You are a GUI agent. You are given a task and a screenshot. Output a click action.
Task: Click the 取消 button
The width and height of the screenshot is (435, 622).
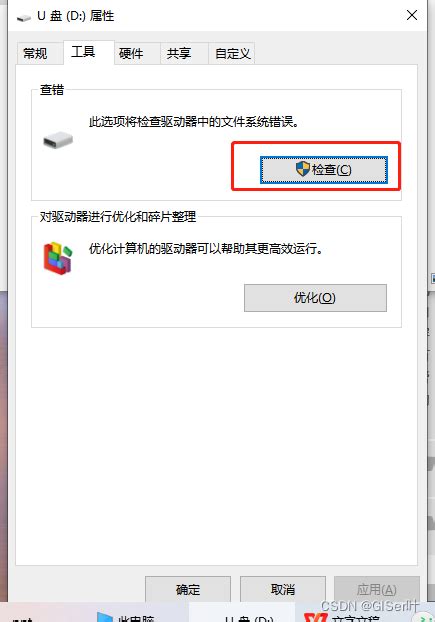pyautogui.click(x=283, y=589)
